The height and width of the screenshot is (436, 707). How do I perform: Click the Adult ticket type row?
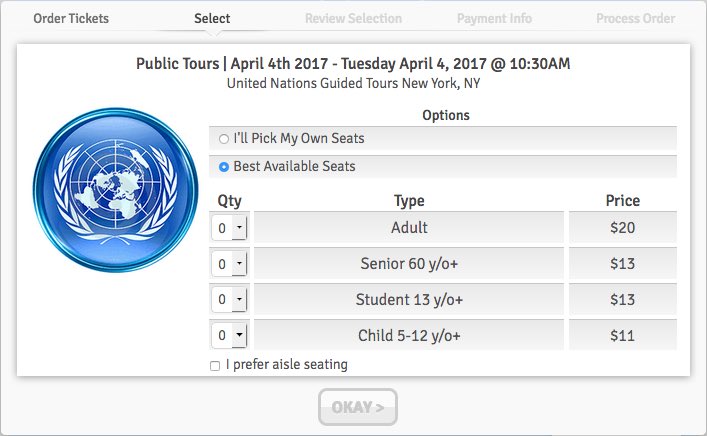[x=409, y=227]
